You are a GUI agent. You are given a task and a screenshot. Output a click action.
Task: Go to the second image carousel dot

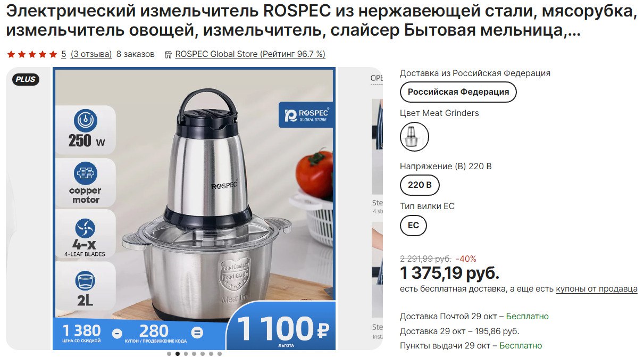tap(178, 353)
